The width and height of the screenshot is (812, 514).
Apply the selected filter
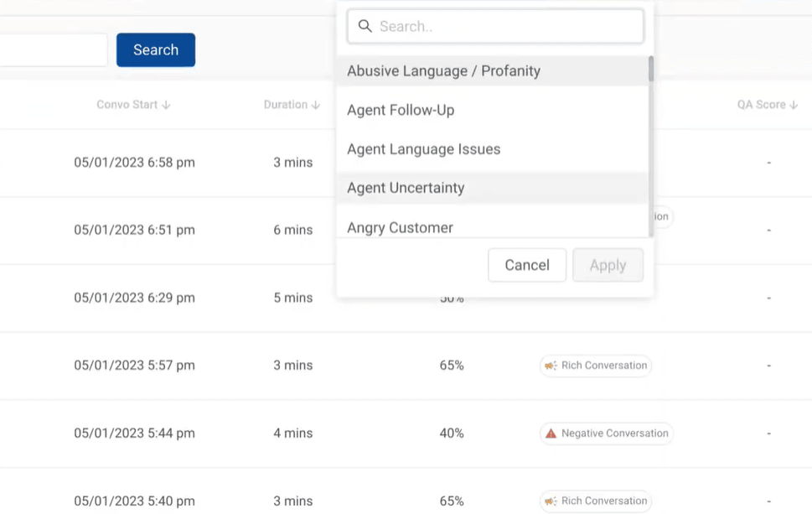[x=608, y=265]
